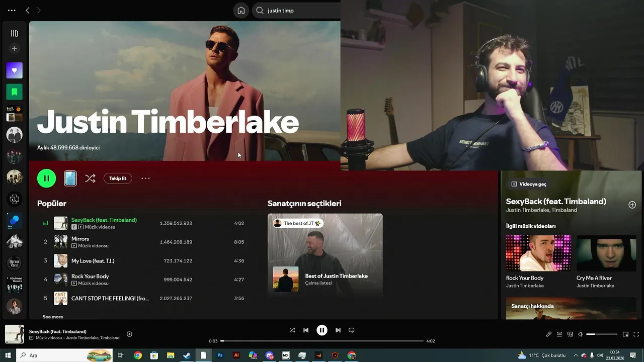
Task: Connect to a device icon
Action: click(570, 334)
